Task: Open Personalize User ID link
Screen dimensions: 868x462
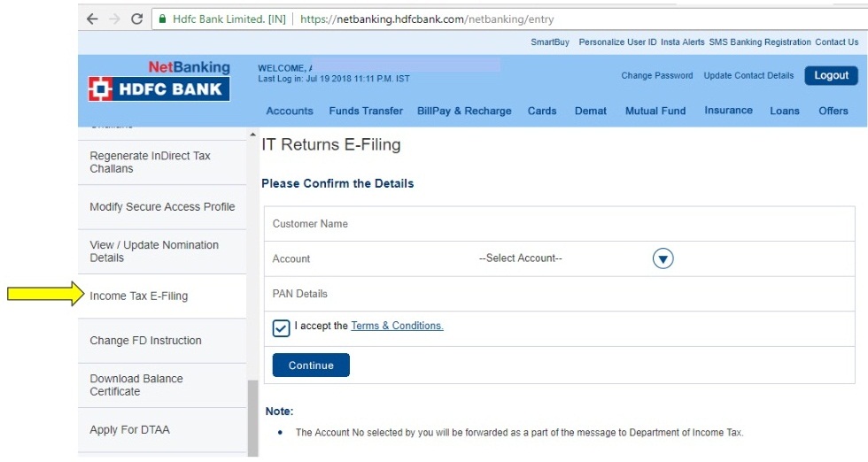Action: click(617, 42)
